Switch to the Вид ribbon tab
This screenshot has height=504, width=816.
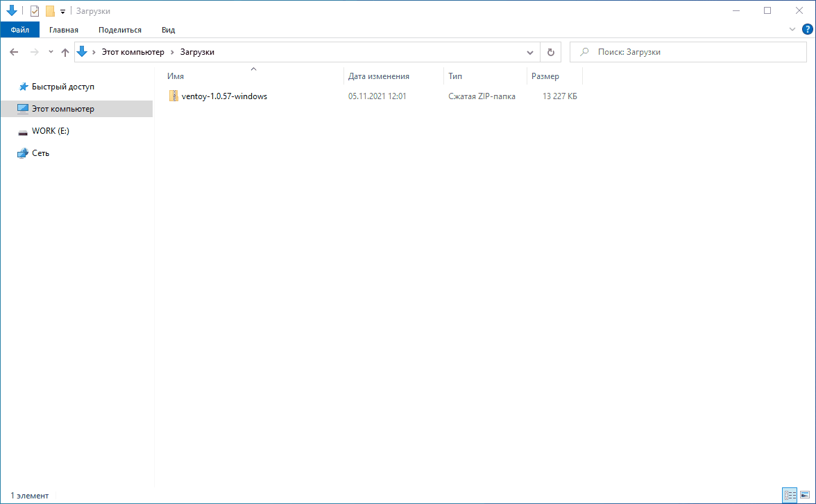(168, 30)
